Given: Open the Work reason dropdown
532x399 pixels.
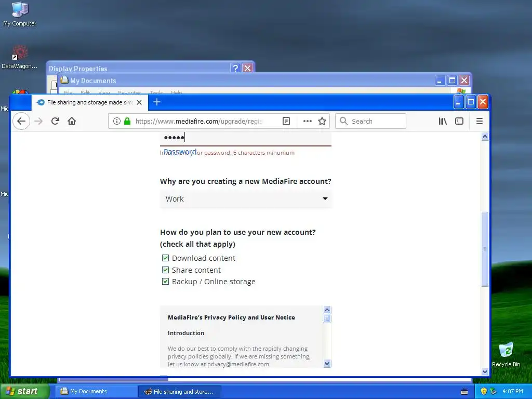Looking at the screenshot, I should (246, 199).
